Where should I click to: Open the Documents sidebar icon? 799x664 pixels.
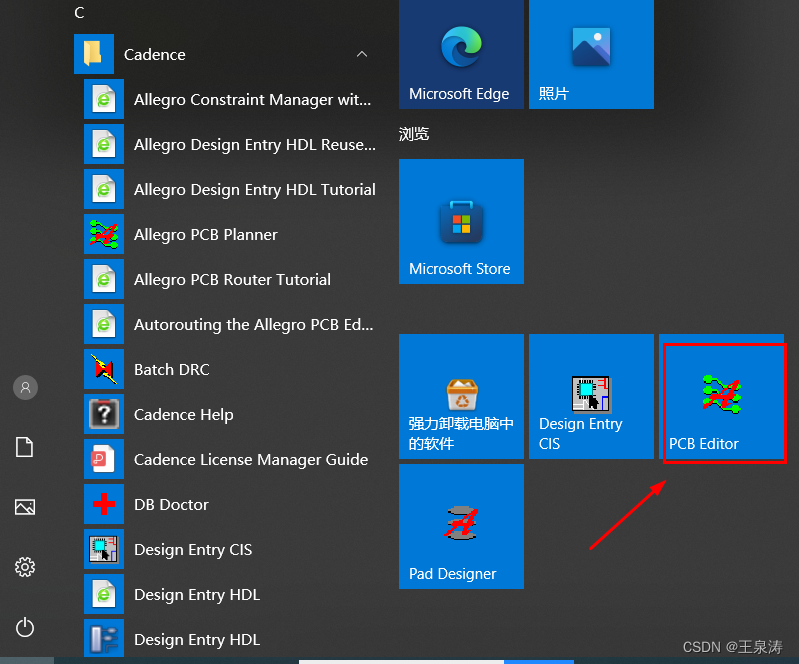tap(24, 447)
